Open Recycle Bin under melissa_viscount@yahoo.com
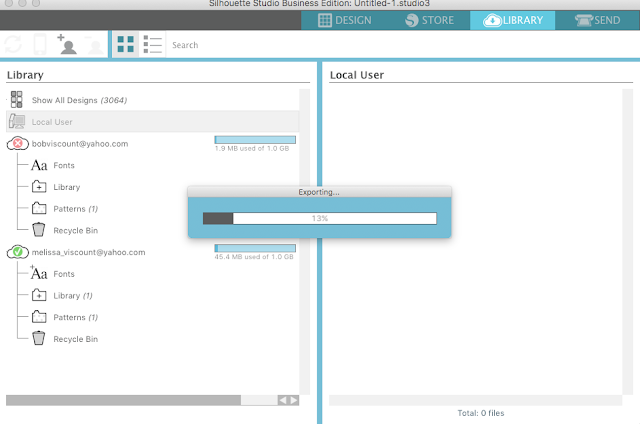 pos(76,339)
